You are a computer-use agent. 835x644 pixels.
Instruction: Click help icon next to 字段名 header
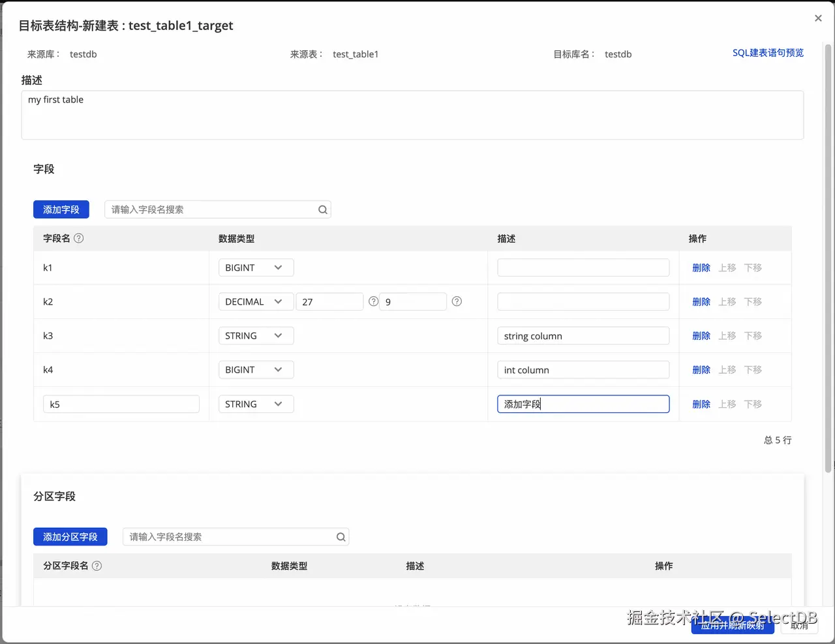pos(79,238)
